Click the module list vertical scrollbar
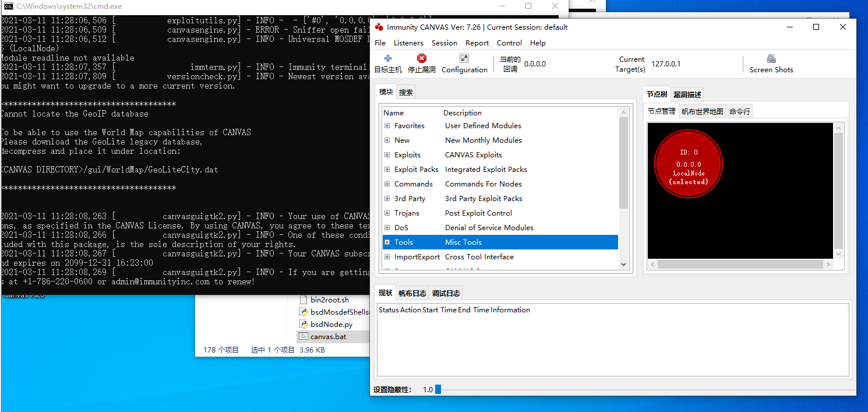868x412 pixels. click(x=623, y=163)
